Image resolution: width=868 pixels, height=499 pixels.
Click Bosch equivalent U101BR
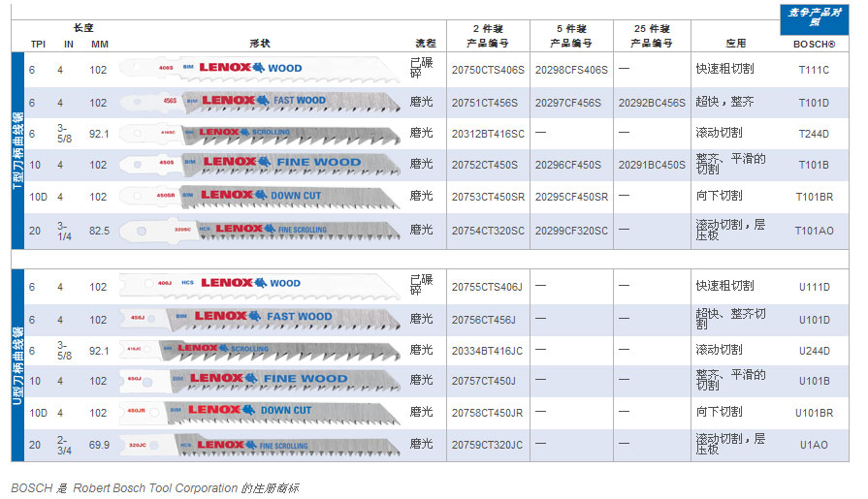point(814,414)
